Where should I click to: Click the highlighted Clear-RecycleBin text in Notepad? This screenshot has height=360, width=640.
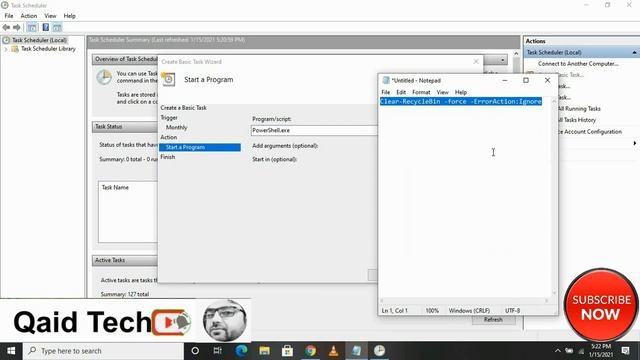461,101
